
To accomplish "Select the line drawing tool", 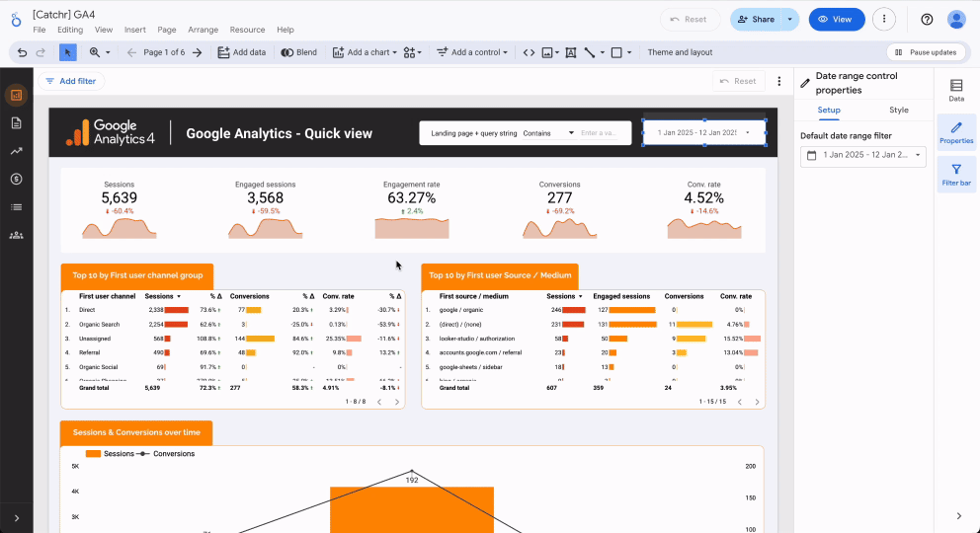I will (x=590, y=52).
